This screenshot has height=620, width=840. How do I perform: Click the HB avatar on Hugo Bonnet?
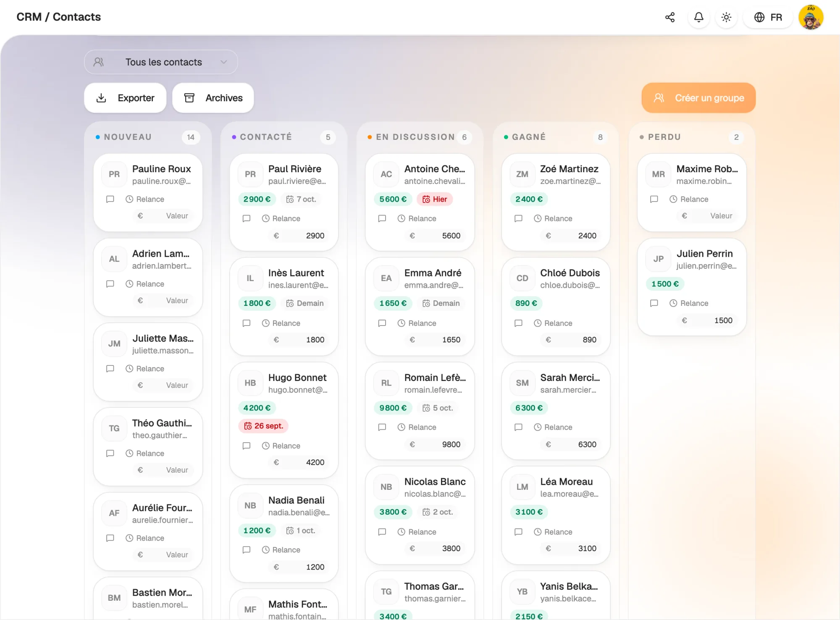coord(250,383)
